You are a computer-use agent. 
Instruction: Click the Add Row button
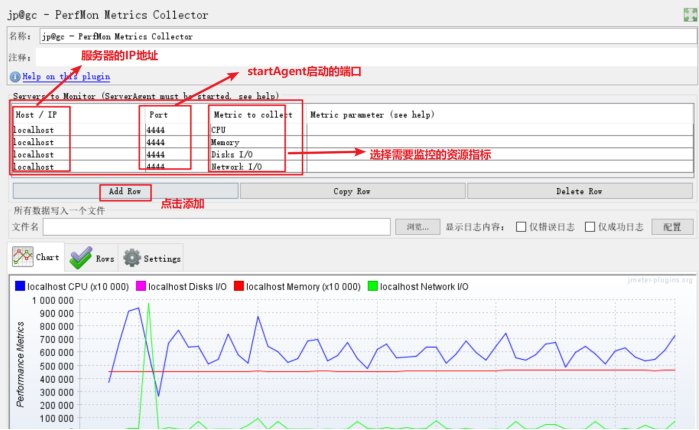tap(125, 191)
